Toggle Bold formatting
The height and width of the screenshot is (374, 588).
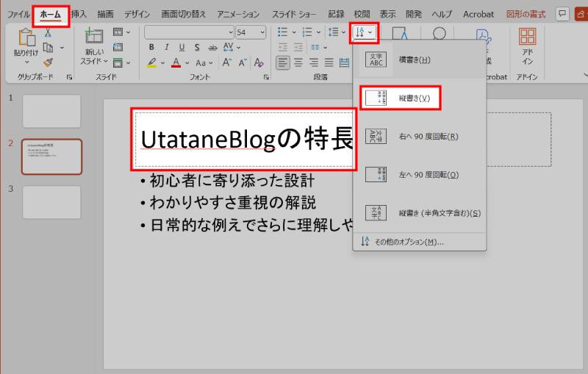[x=151, y=48]
